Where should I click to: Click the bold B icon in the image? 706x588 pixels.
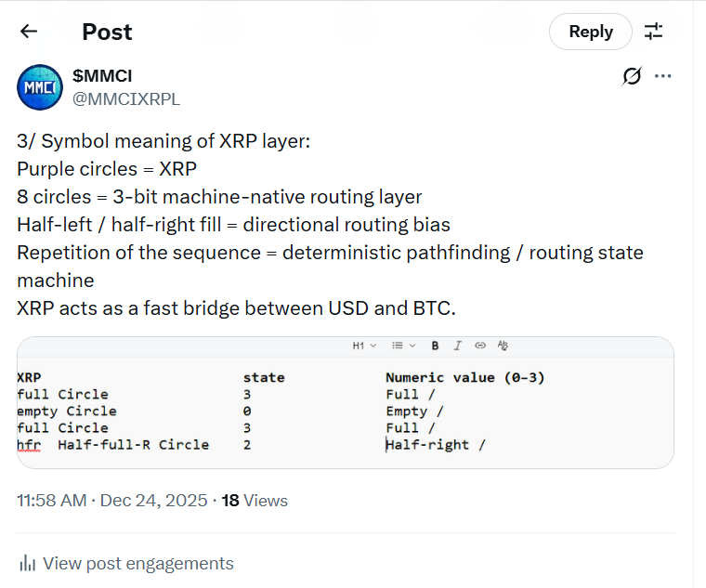point(435,346)
